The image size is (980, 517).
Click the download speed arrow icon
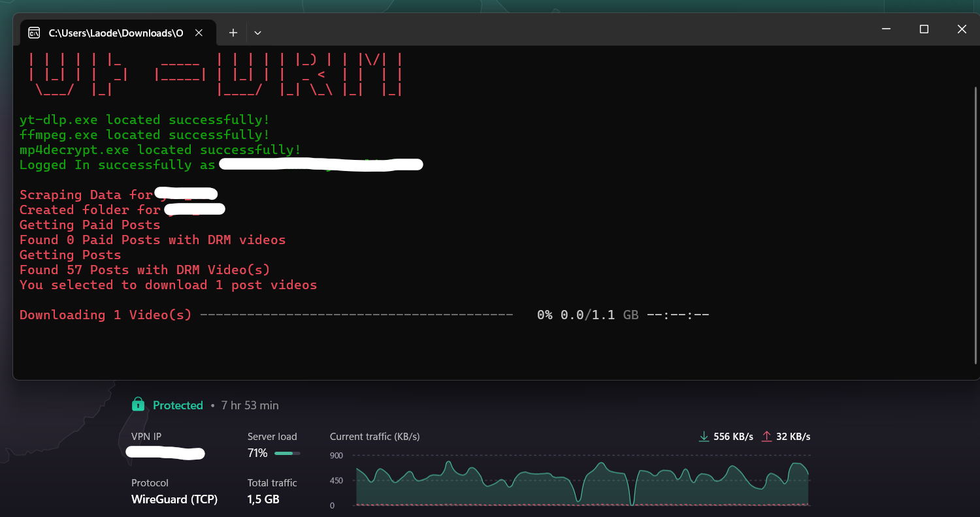(704, 437)
